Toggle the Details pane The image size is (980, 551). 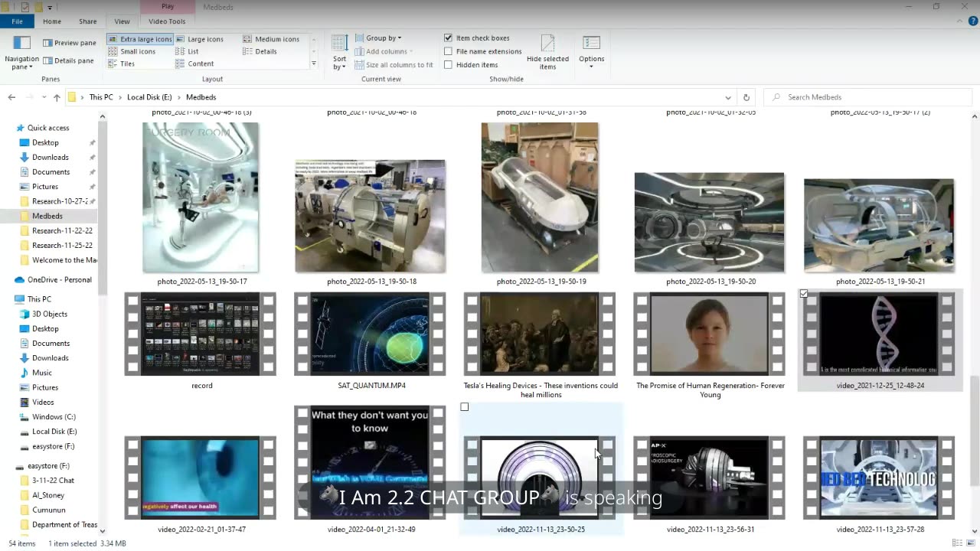coord(68,60)
